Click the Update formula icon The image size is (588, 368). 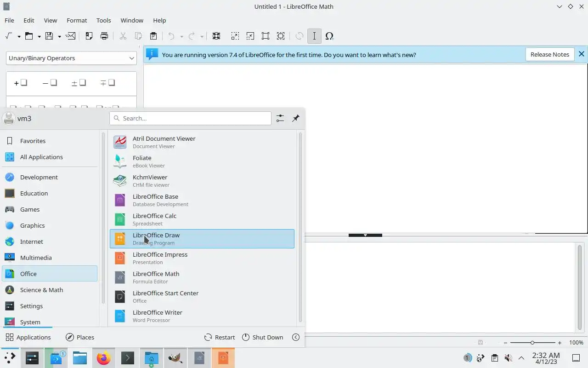coord(299,36)
